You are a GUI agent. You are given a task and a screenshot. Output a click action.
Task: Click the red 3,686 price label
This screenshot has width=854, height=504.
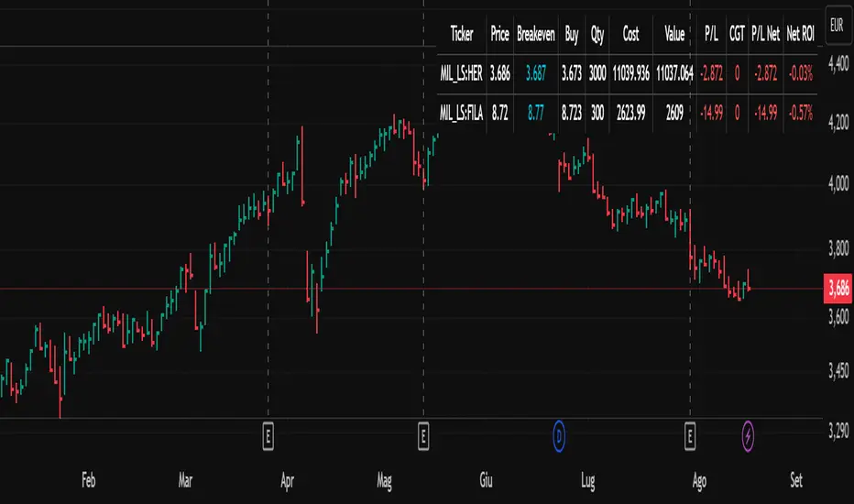tap(838, 288)
